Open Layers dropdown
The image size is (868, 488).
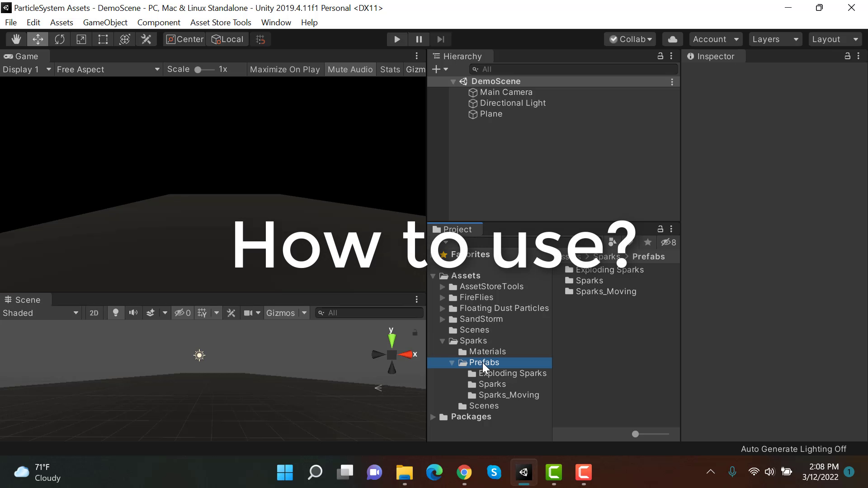775,39
